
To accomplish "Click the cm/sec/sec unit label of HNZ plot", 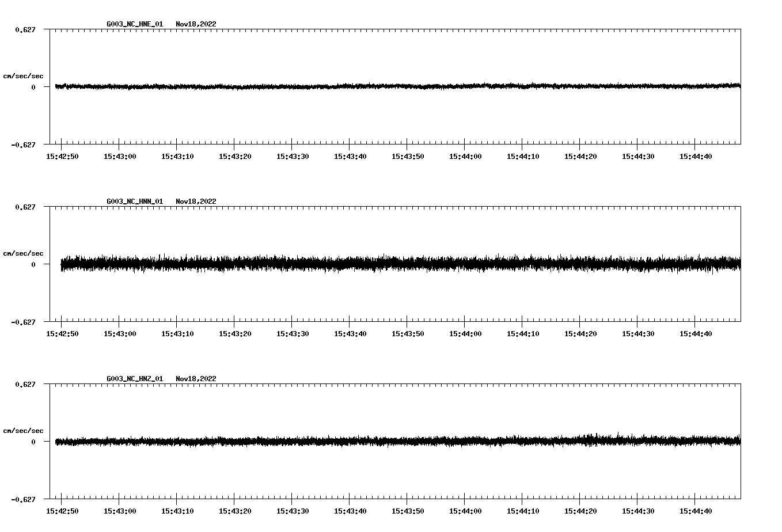I will coord(23,431).
